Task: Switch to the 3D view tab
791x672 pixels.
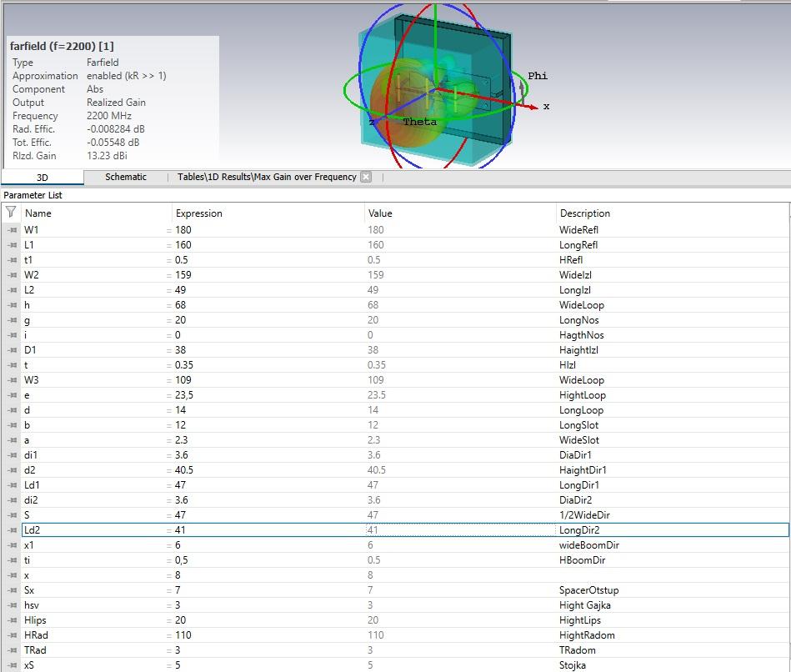Action: (42, 178)
